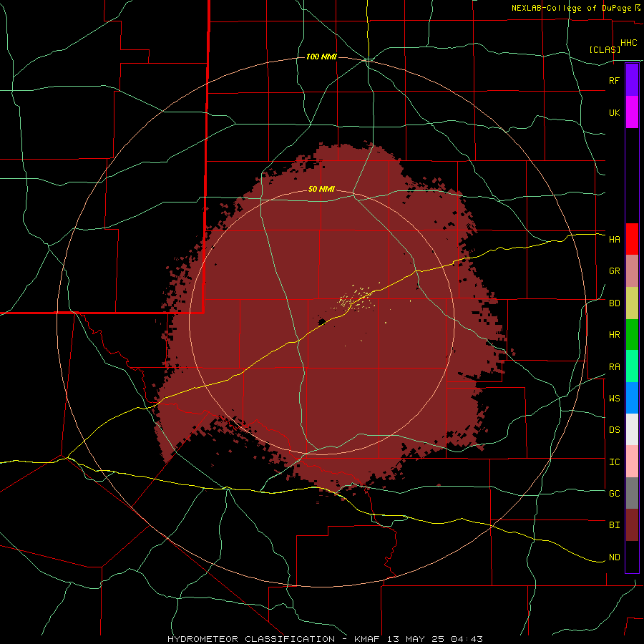The image size is (644, 644).
Task: Click the green HR legend swatch
Action: 632,334
